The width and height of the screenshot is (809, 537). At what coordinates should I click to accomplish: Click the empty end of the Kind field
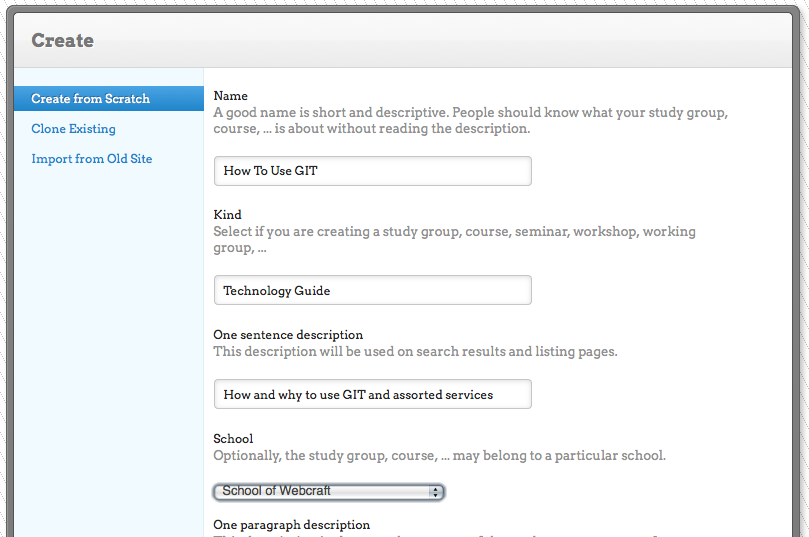[x=480, y=291]
